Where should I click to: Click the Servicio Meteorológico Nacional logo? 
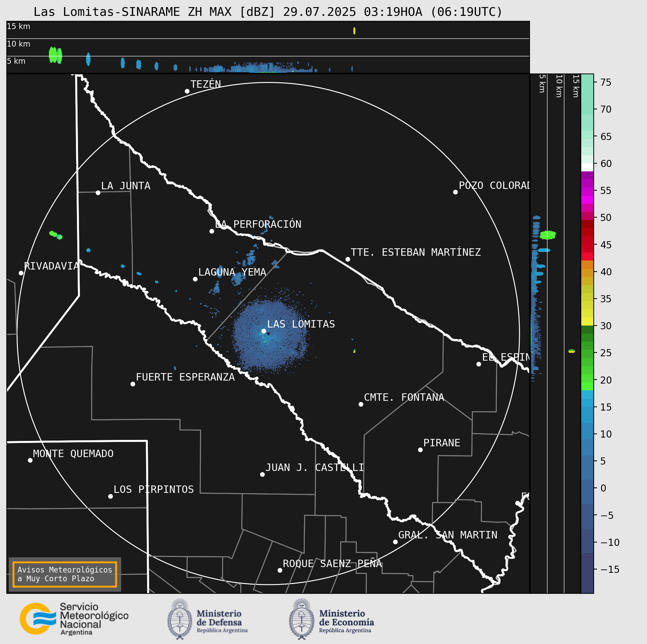click(x=74, y=619)
